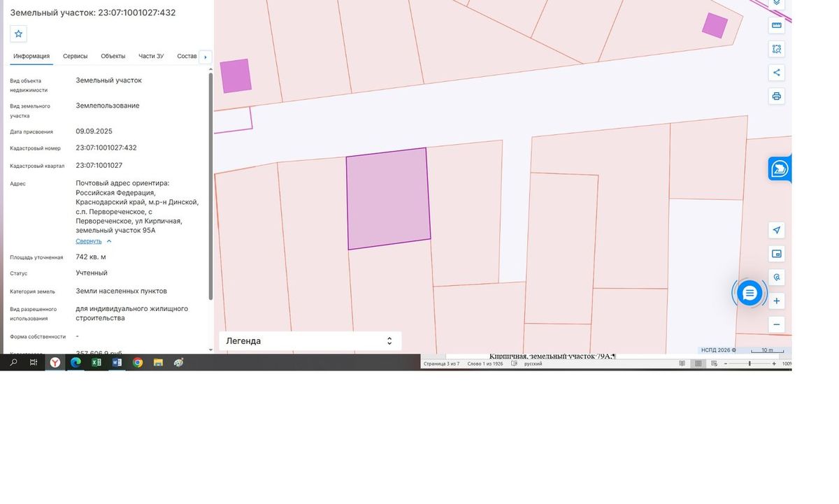Share the current map view

[776, 72]
